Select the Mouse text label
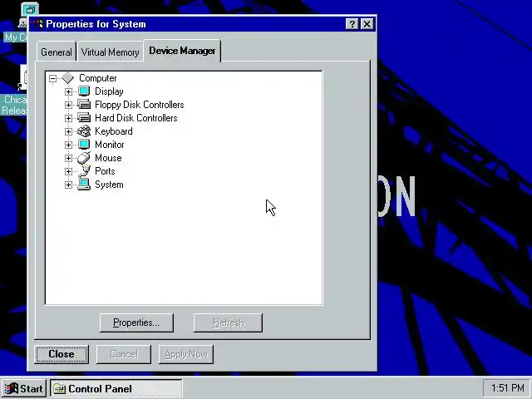 pos(108,158)
